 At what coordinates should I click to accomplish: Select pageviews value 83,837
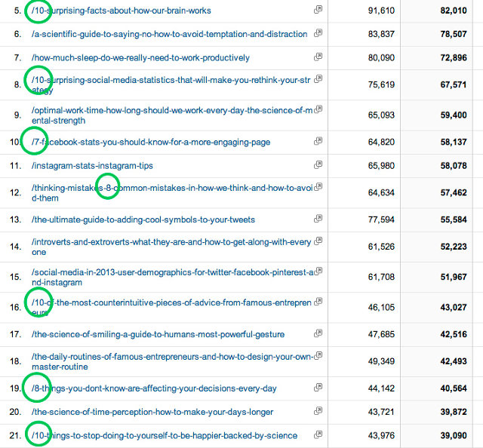tap(381, 34)
